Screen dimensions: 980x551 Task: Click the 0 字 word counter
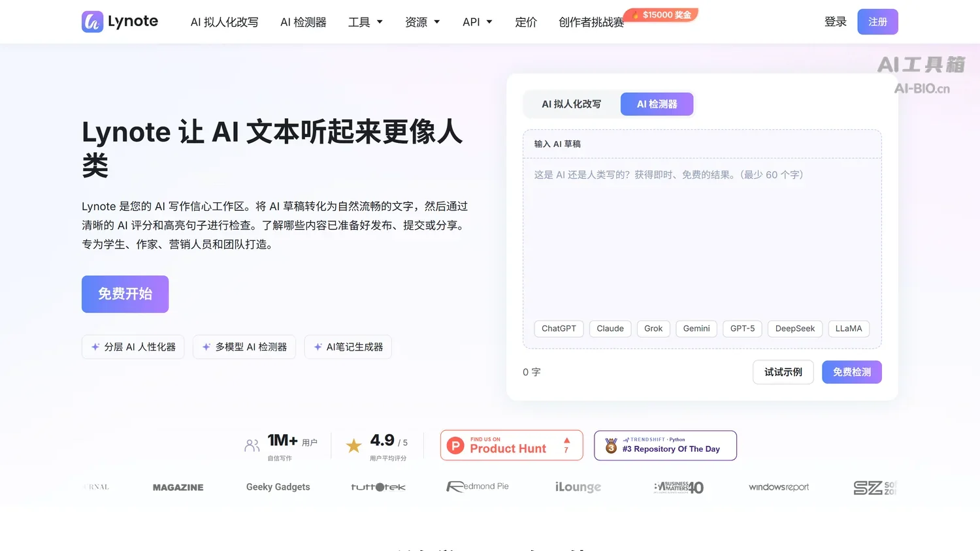(x=532, y=372)
